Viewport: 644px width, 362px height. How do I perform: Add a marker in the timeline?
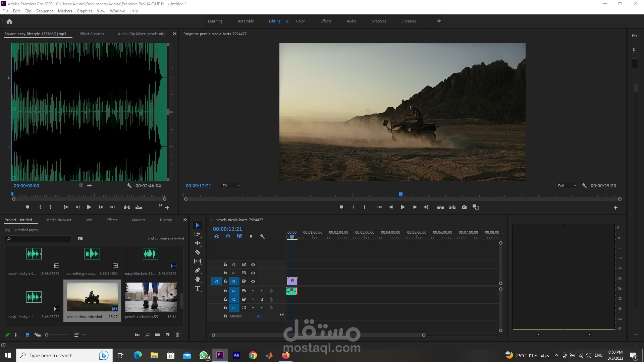coord(251,236)
